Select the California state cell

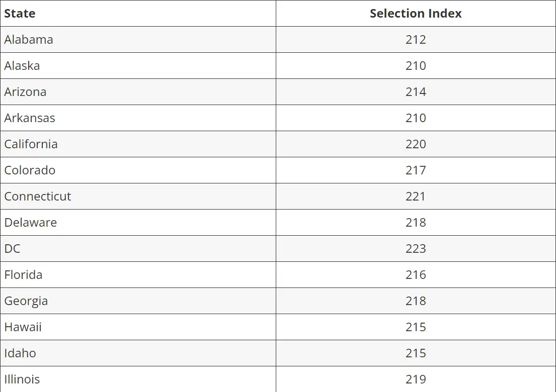[x=31, y=144]
